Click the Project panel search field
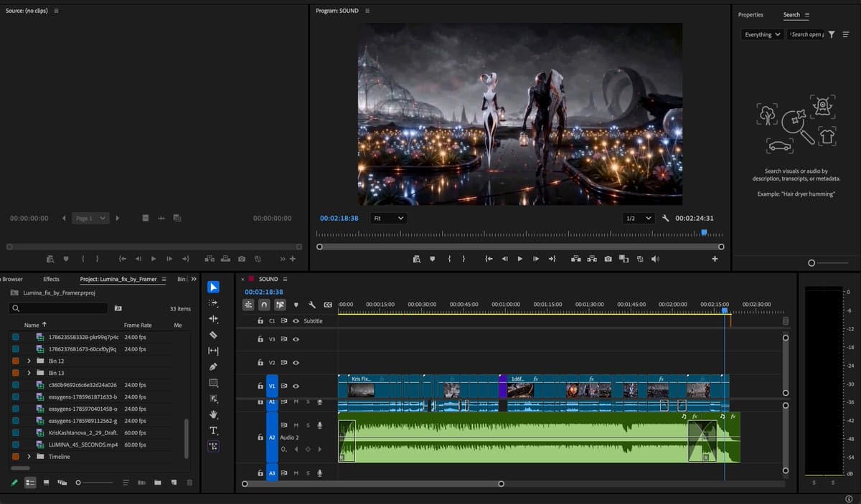The image size is (861, 504). point(59,308)
